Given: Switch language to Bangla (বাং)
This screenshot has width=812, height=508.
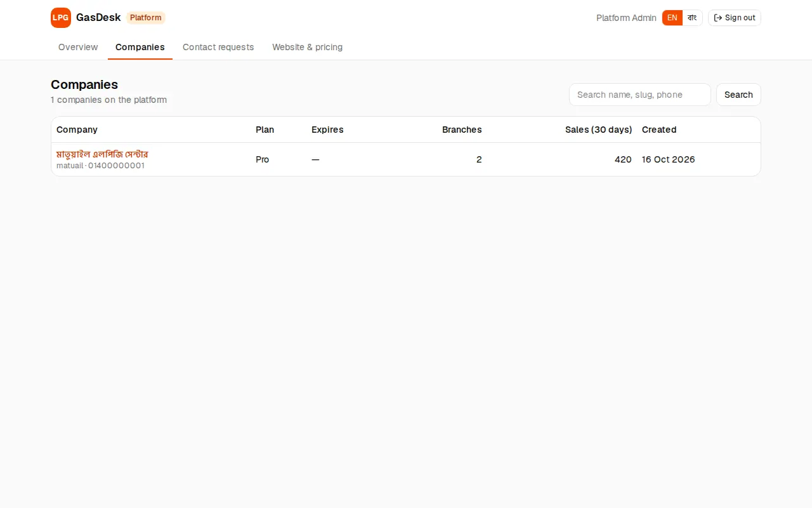Looking at the screenshot, I should pos(692,18).
